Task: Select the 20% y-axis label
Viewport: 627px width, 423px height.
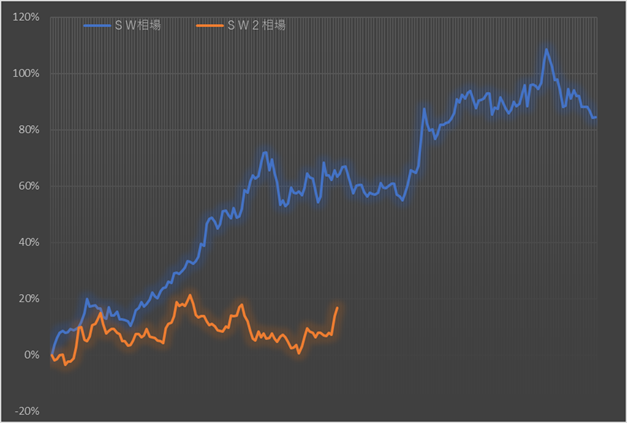Action: coord(29,298)
